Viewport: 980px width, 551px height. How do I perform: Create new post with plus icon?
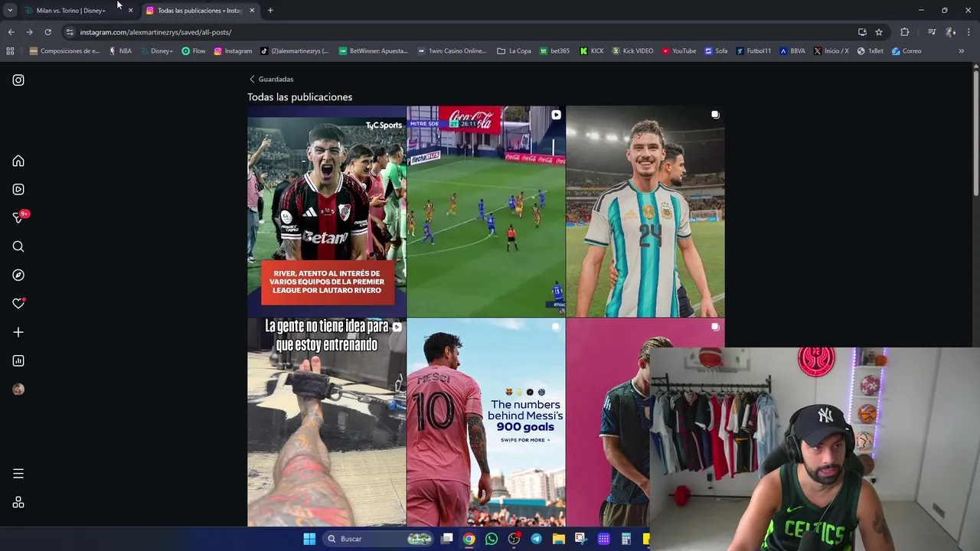(18, 332)
